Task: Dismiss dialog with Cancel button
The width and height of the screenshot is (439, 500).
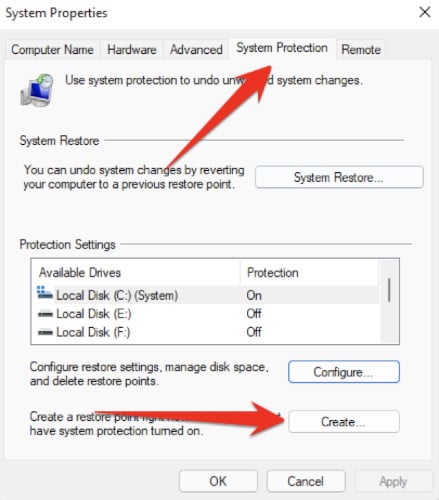Action: 306,481
